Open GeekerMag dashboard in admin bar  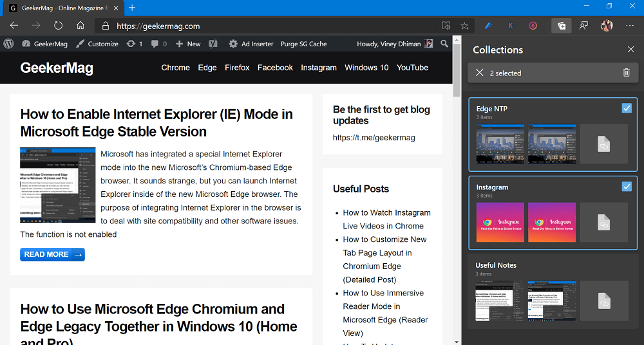(x=45, y=44)
